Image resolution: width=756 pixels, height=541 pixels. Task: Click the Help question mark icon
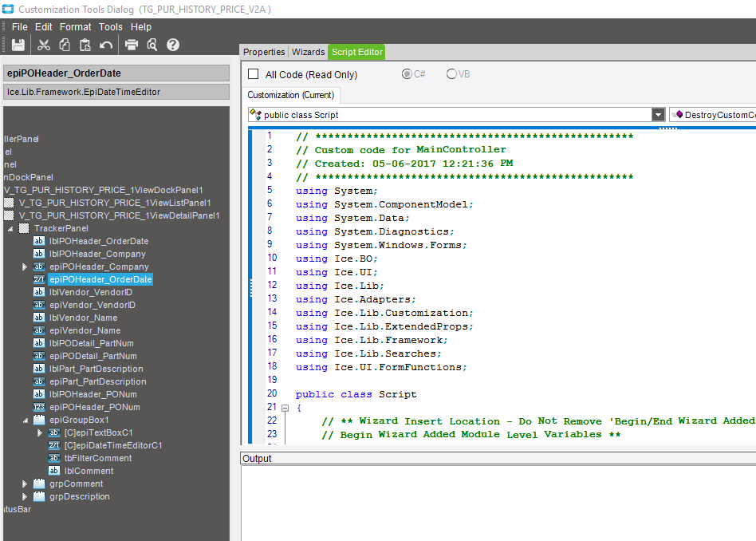tap(173, 45)
